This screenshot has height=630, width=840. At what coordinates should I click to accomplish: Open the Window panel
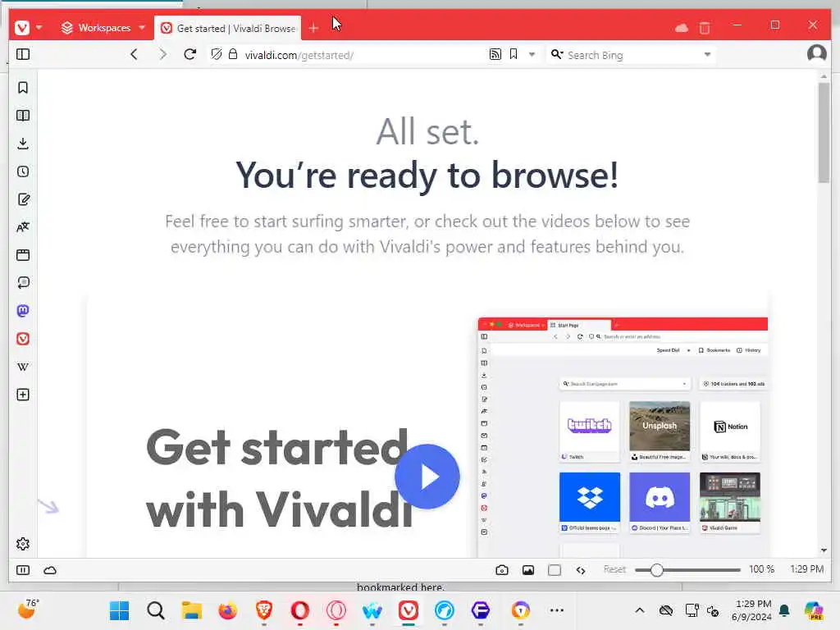coord(22,255)
